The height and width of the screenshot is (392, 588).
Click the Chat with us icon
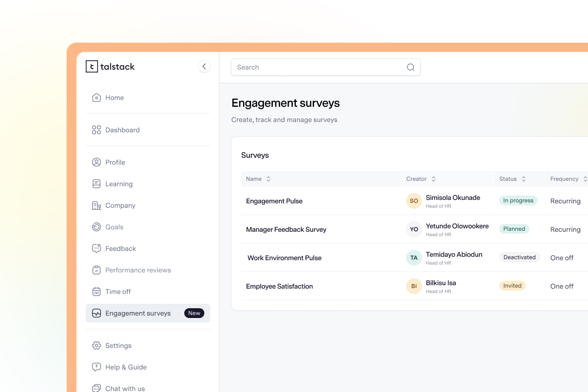click(x=97, y=389)
